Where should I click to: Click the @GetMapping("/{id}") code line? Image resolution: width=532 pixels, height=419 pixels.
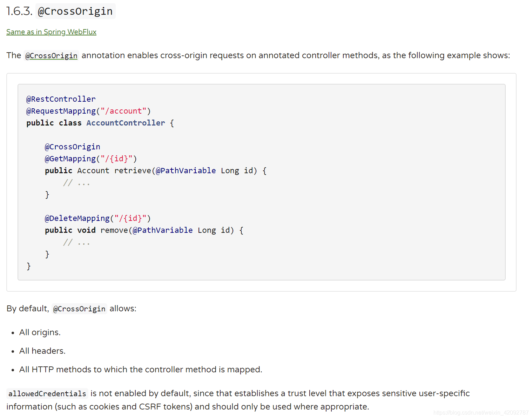pyautogui.click(x=91, y=159)
